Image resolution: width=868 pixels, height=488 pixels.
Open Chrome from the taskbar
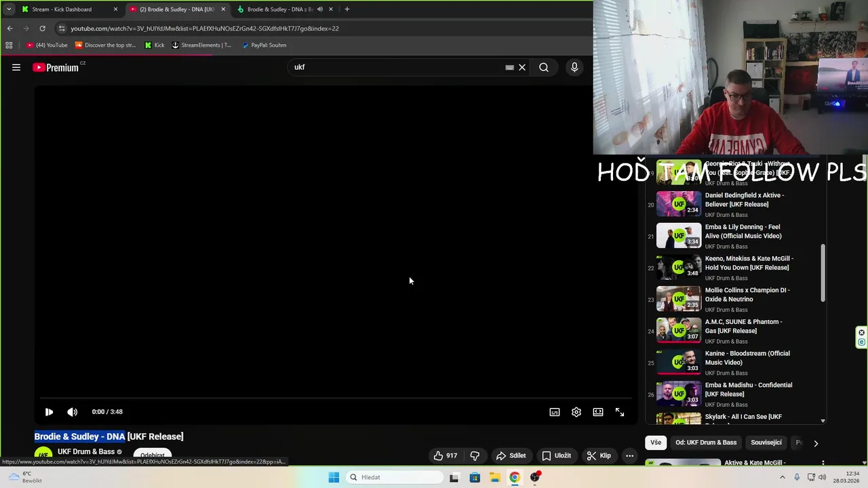point(515,477)
